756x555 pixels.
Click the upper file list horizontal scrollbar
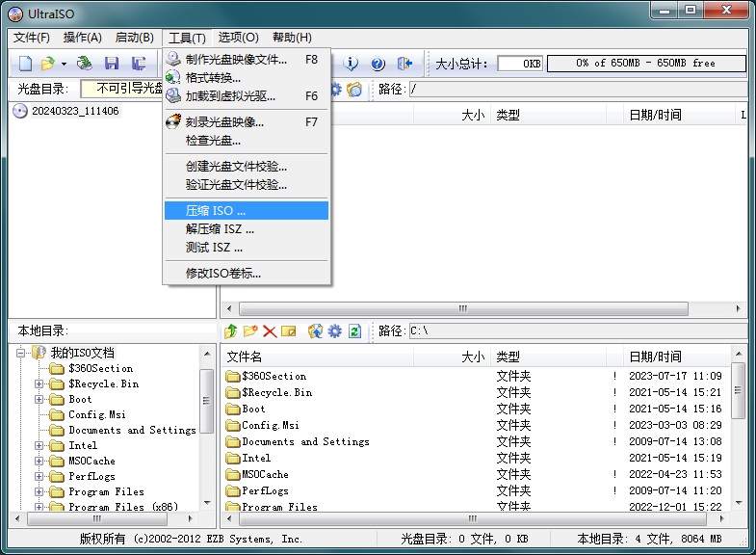pyautogui.click(x=463, y=308)
